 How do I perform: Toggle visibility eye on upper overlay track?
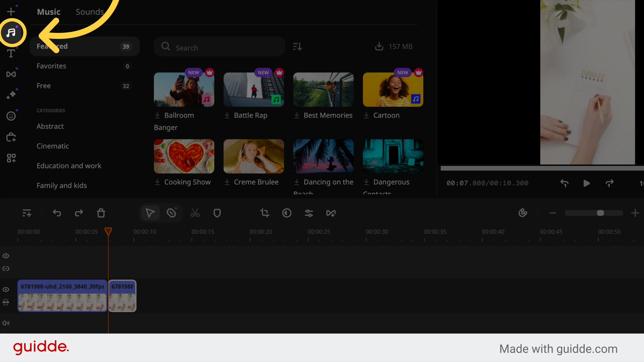coord(6,256)
